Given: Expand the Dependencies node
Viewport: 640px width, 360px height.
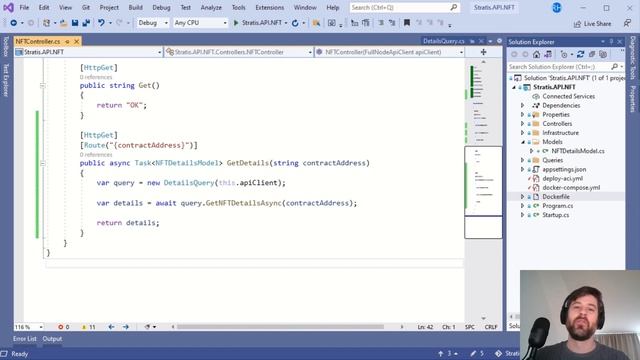Looking at the screenshot, I should click(522, 105).
